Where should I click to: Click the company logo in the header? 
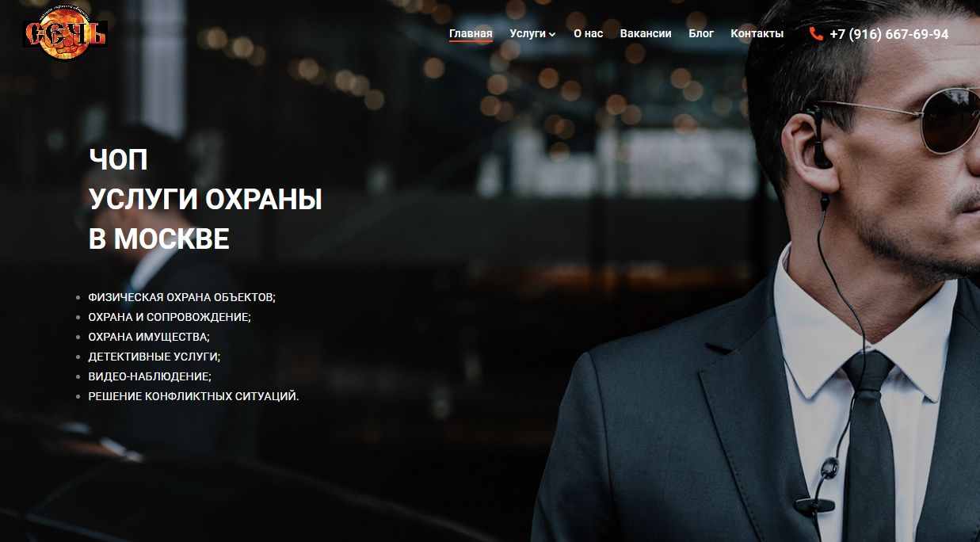click(x=65, y=33)
